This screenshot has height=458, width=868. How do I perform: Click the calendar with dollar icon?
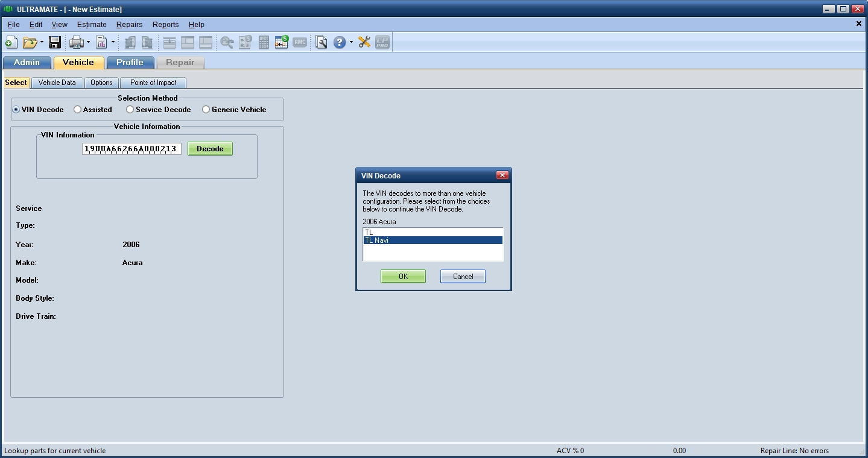coord(282,42)
